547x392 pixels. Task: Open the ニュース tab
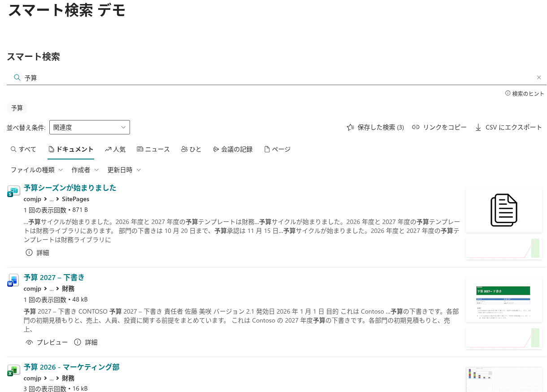(153, 149)
